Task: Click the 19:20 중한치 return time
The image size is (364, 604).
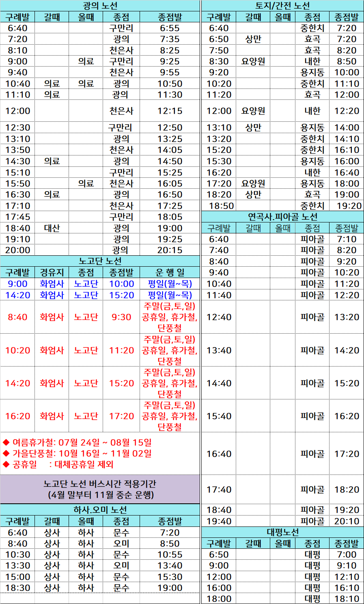Action: pos(349,206)
